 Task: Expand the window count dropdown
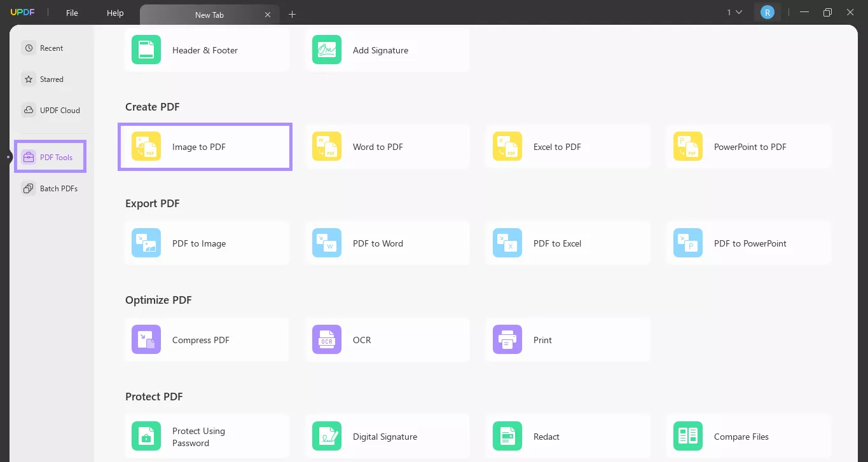[x=734, y=12]
